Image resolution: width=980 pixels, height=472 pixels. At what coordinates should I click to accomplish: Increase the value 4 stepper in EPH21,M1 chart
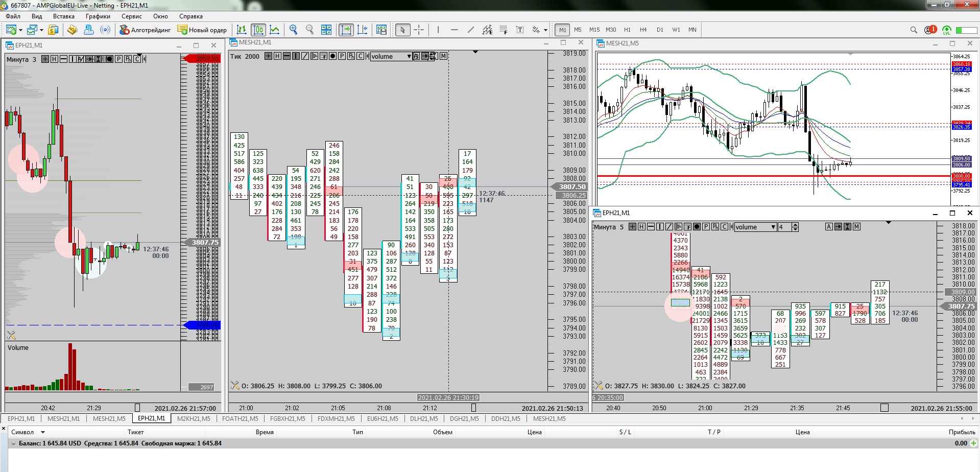[795, 225]
